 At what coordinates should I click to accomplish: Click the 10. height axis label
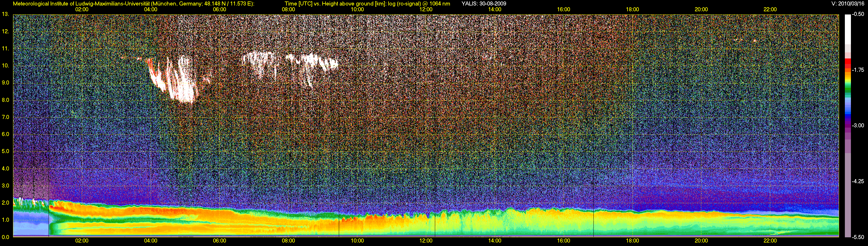(x=5, y=65)
